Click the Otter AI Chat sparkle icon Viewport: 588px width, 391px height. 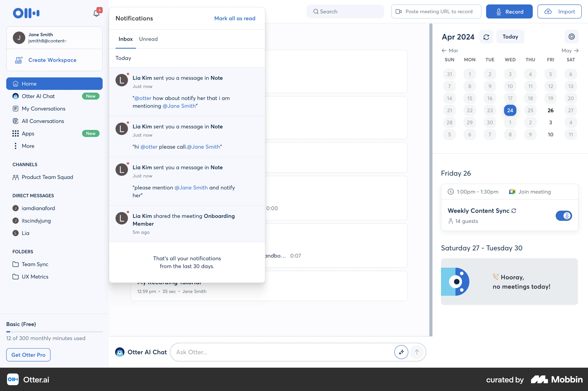click(401, 352)
